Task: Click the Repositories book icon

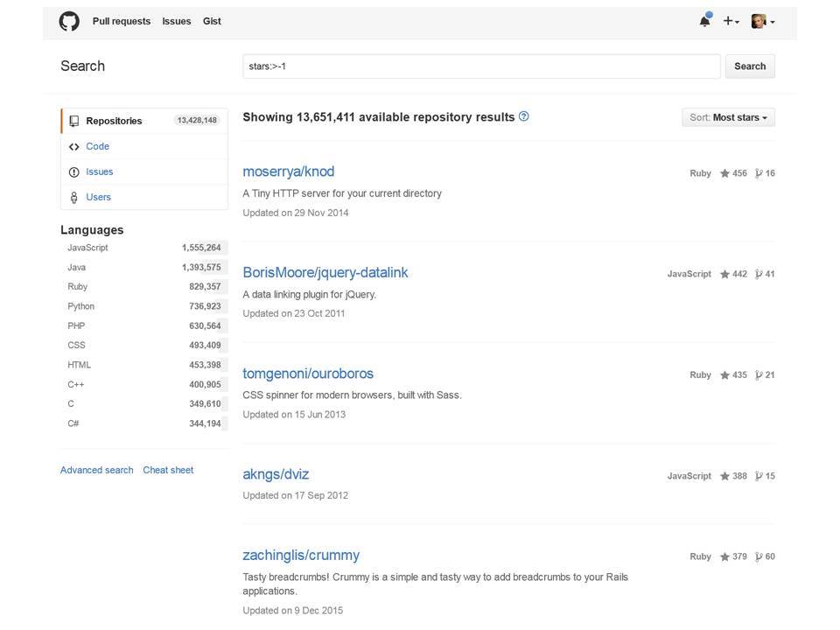Action: [73, 121]
